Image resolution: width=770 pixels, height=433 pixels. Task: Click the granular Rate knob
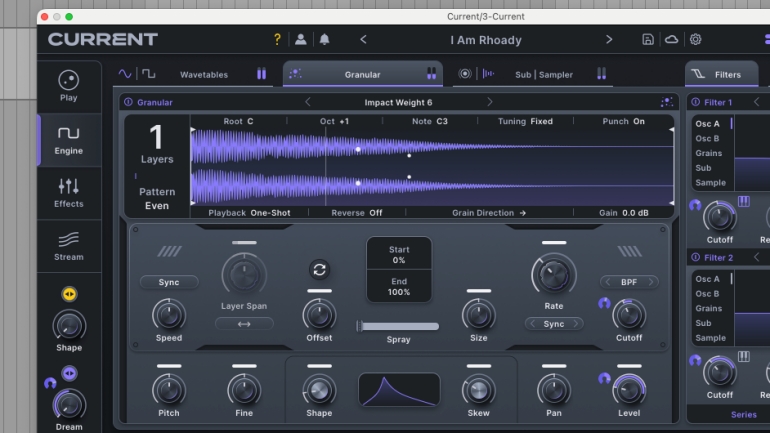[x=553, y=275]
